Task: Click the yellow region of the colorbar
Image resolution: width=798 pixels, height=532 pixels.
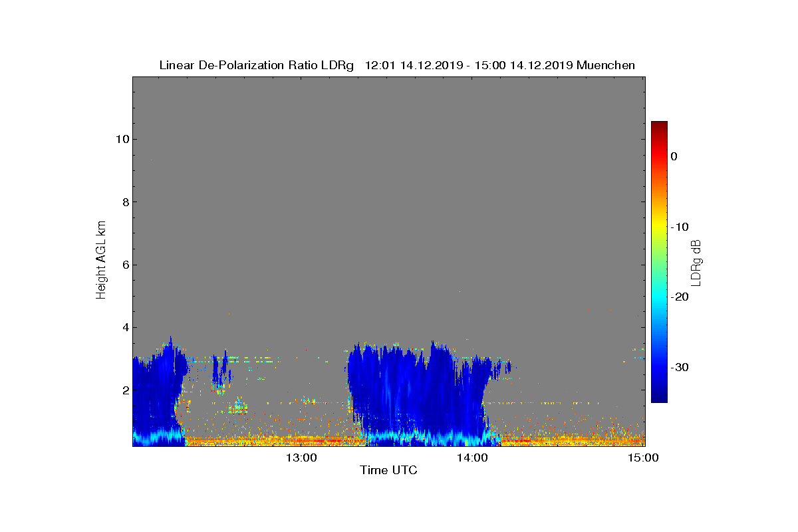Action: pyautogui.click(x=659, y=227)
